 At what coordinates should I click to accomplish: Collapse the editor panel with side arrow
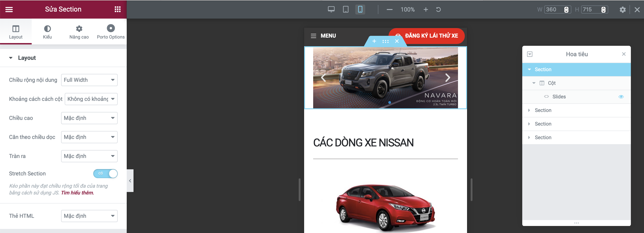pyautogui.click(x=130, y=181)
